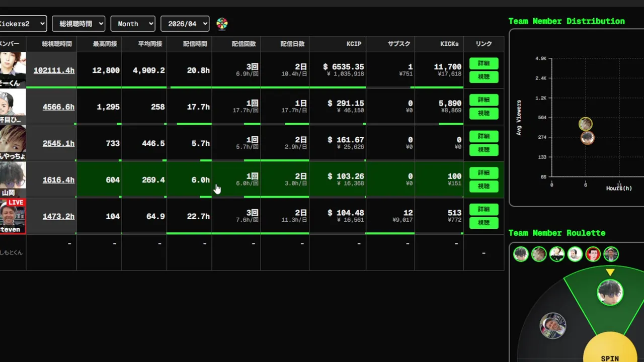Click 詳細 button in the 山岡 row
Screen dimensions: 644x362
pyautogui.click(x=484, y=172)
